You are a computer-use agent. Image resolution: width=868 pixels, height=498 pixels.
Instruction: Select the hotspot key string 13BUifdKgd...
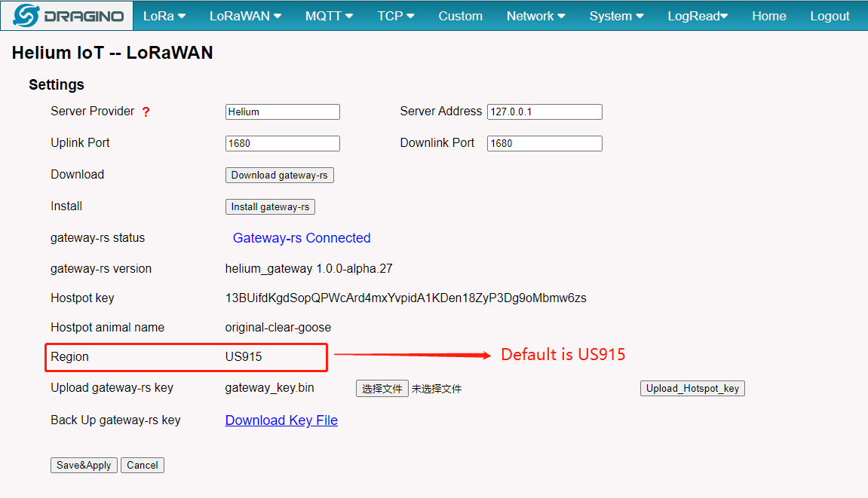tap(406, 298)
